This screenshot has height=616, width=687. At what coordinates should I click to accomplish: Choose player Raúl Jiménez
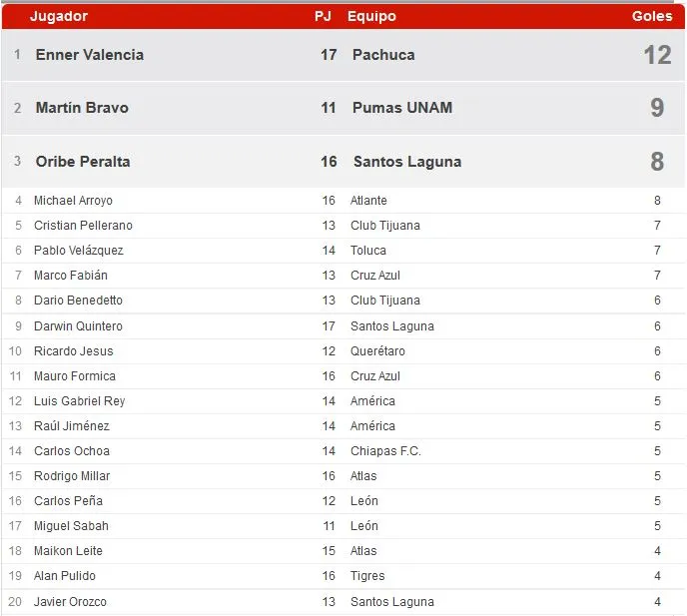72,426
